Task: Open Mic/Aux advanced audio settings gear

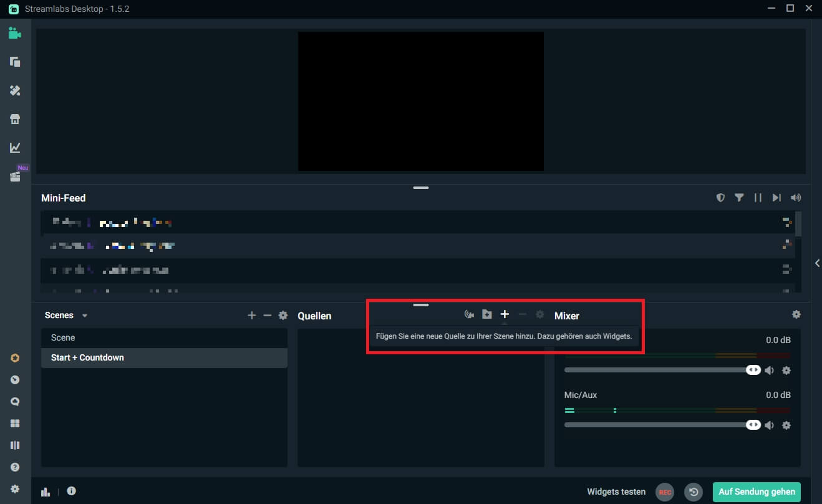Action: (x=786, y=425)
